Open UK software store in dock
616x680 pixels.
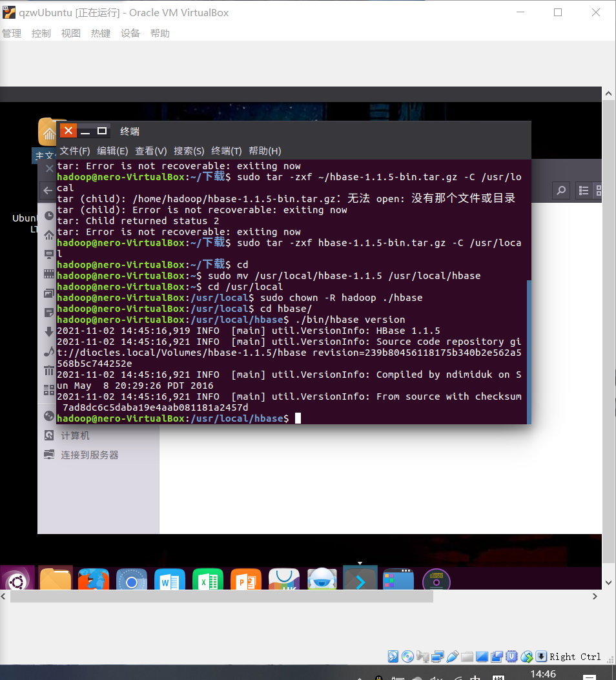(x=284, y=579)
